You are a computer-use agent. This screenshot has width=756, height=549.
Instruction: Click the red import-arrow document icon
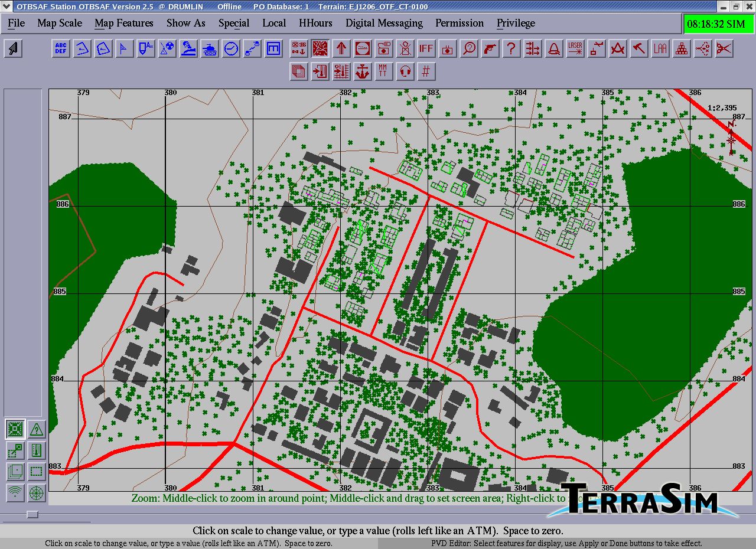click(x=320, y=71)
